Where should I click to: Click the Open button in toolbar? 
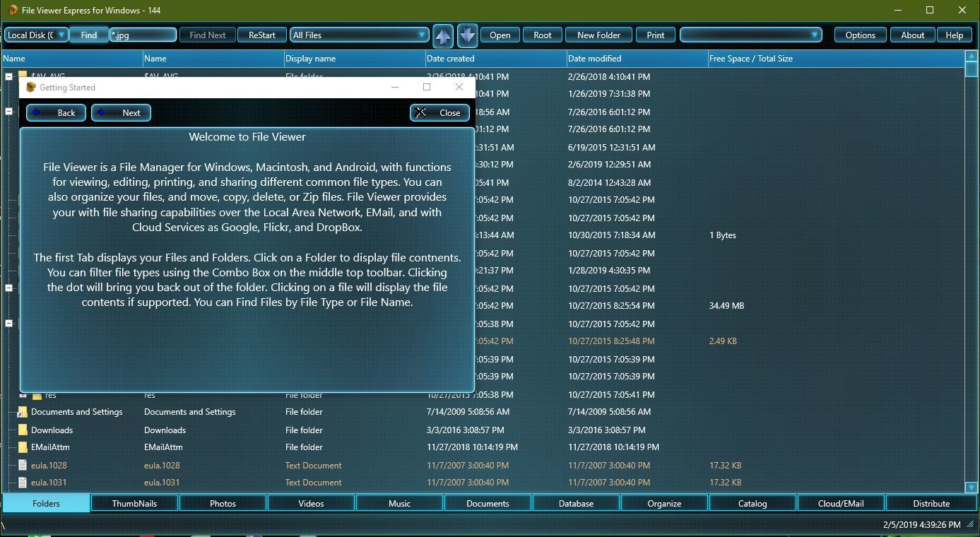500,35
